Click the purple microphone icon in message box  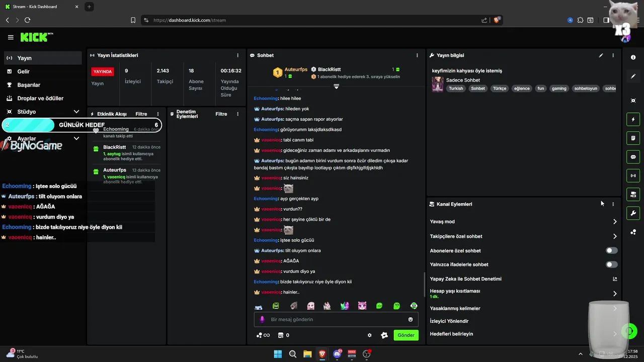pos(262,319)
